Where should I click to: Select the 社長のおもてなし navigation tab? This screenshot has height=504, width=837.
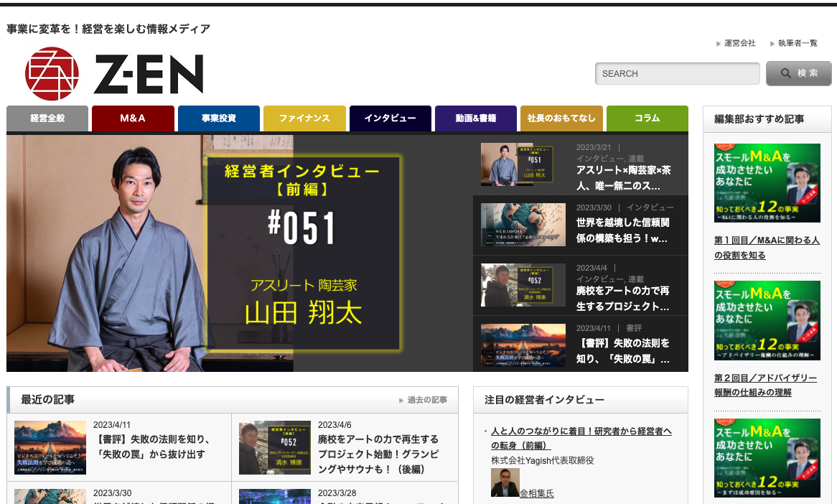(561, 118)
